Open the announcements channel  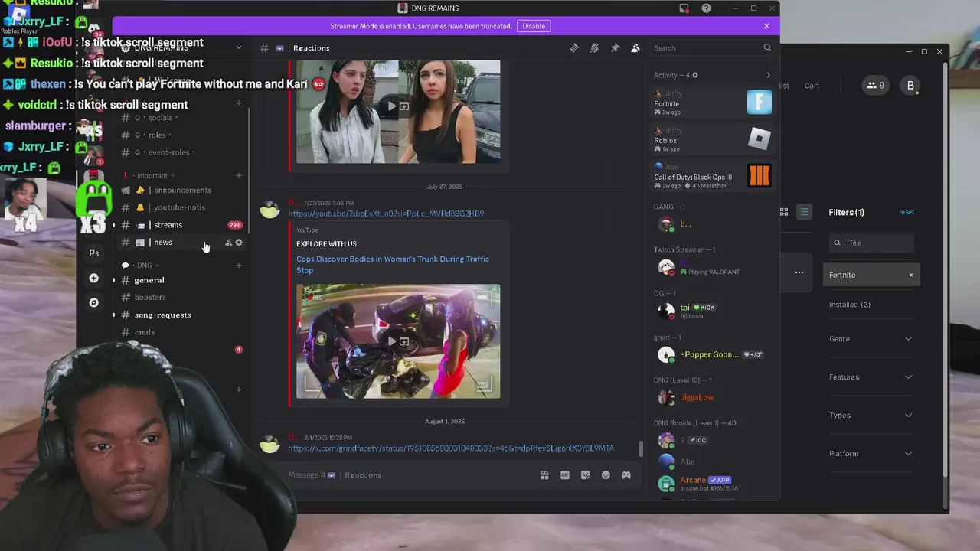pos(182,191)
